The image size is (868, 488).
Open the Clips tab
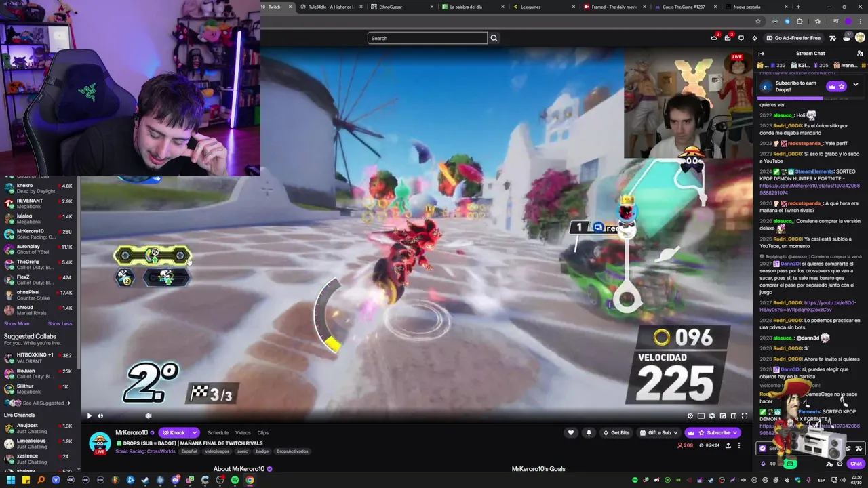262,433
